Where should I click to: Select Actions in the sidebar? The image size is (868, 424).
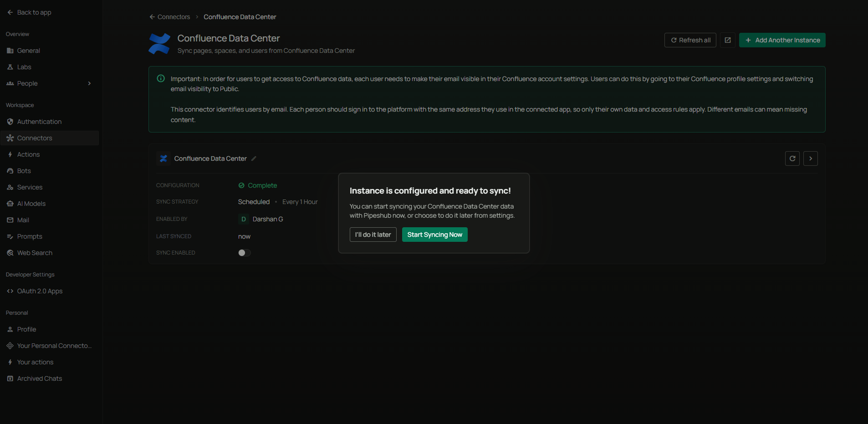[50, 154]
